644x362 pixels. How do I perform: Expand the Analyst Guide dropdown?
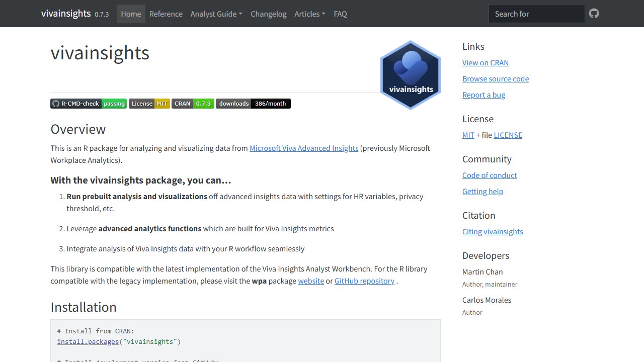tap(216, 14)
